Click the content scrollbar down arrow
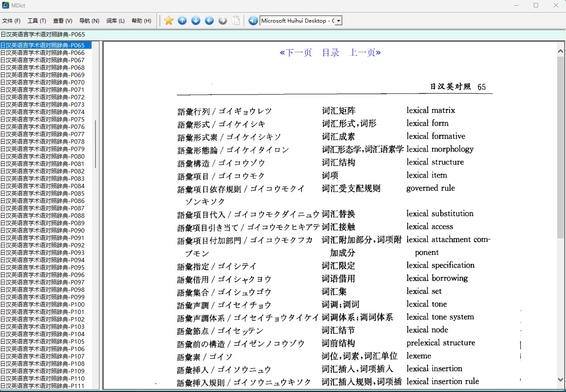This screenshot has height=392, width=566. point(561,379)
